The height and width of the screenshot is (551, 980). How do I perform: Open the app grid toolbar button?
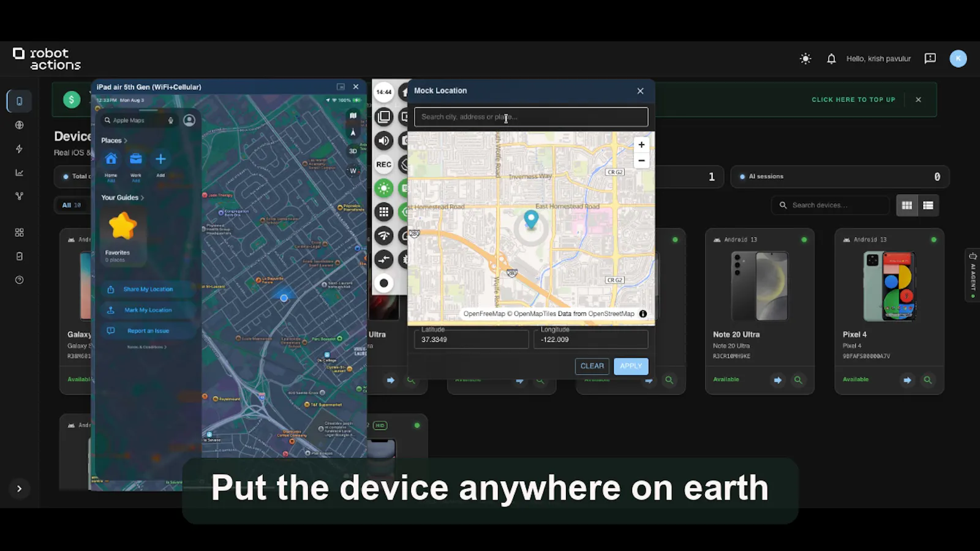(x=384, y=212)
